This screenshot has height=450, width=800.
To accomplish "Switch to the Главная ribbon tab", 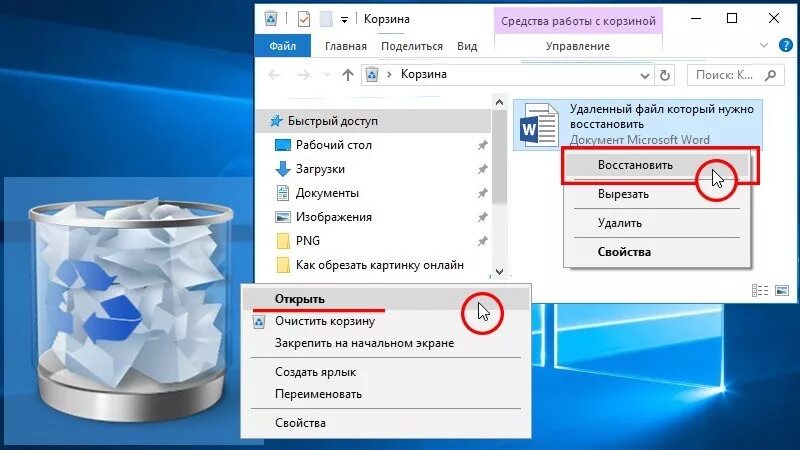I will (346, 46).
